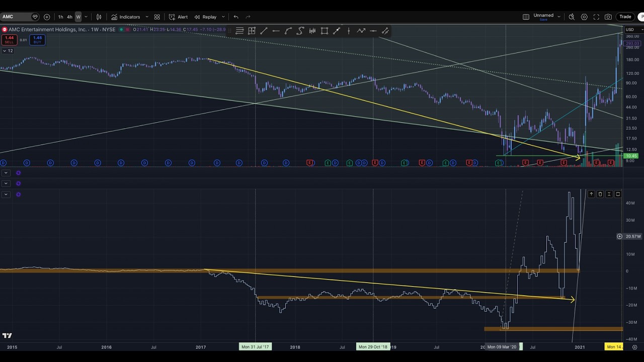Screen dimensions: 644x362
Task: Open the Trade panel
Action: click(625, 17)
